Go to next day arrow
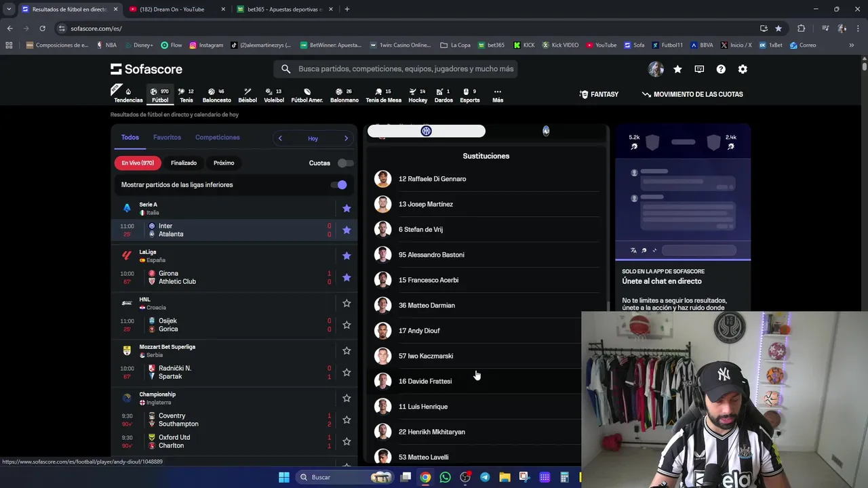The image size is (868, 488). tap(346, 138)
